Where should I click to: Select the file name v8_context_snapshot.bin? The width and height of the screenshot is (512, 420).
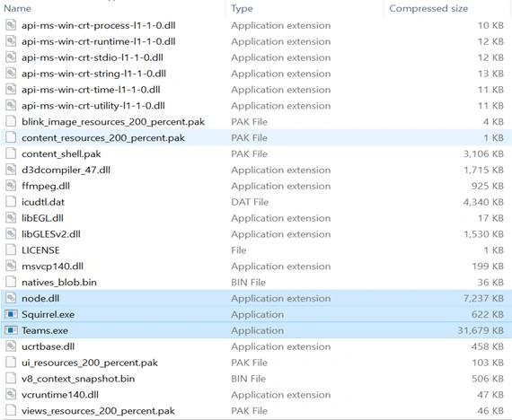point(78,379)
